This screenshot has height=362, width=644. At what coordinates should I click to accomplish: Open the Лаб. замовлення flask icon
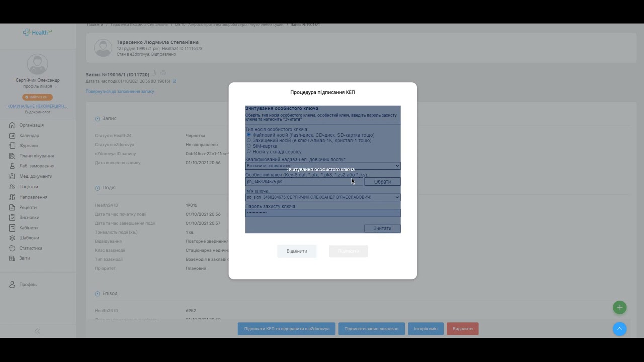(12, 166)
